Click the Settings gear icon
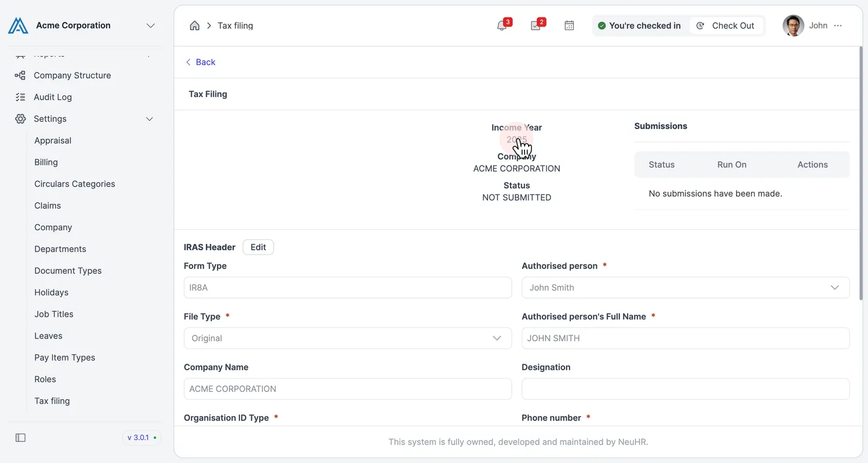This screenshot has height=463, width=868. click(x=20, y=119)
